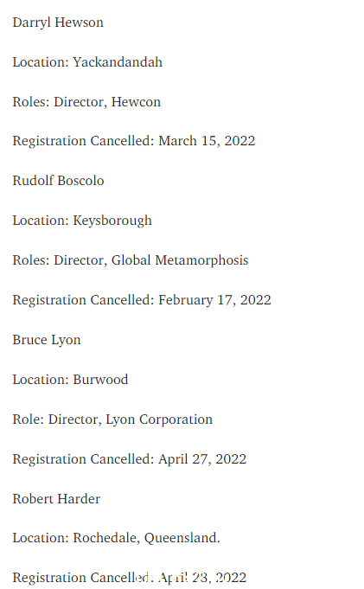Click the name Rudolf Boscolo
This screenshot has height=589, width=364.
(58, 181)
